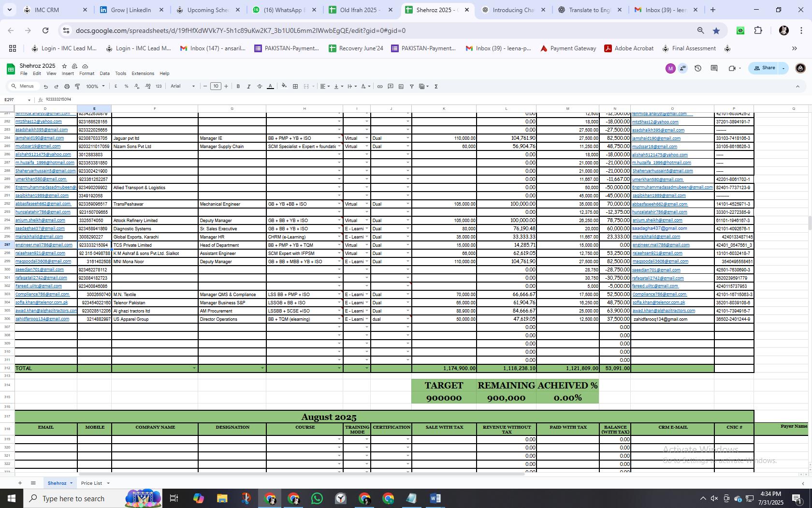
Task: Create a filter using funnel icon
Action: [x=412, y=87]
